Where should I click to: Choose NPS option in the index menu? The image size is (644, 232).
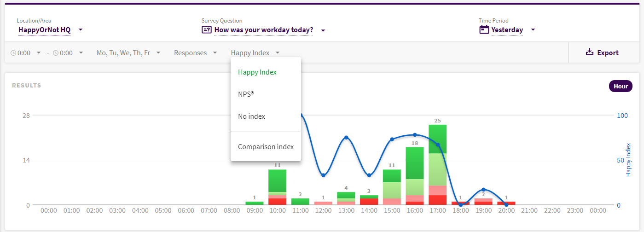coord(246,94)
